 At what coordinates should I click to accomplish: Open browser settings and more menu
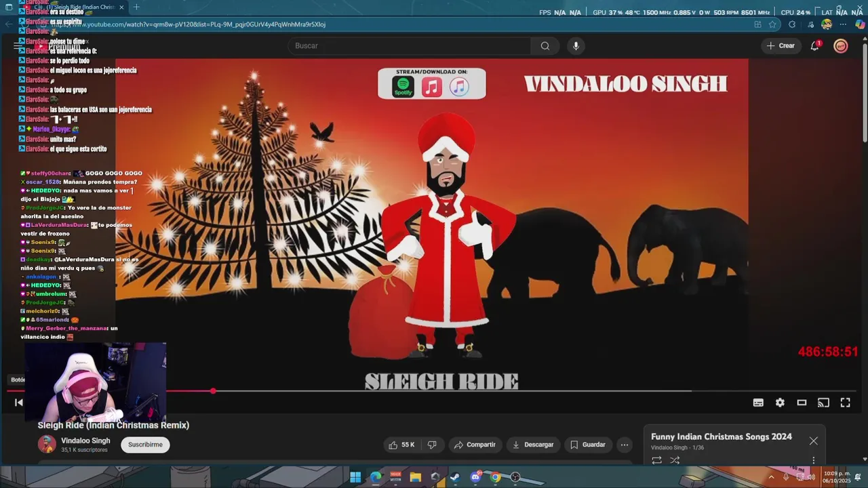pyautogui.click(x=843, y=24)
